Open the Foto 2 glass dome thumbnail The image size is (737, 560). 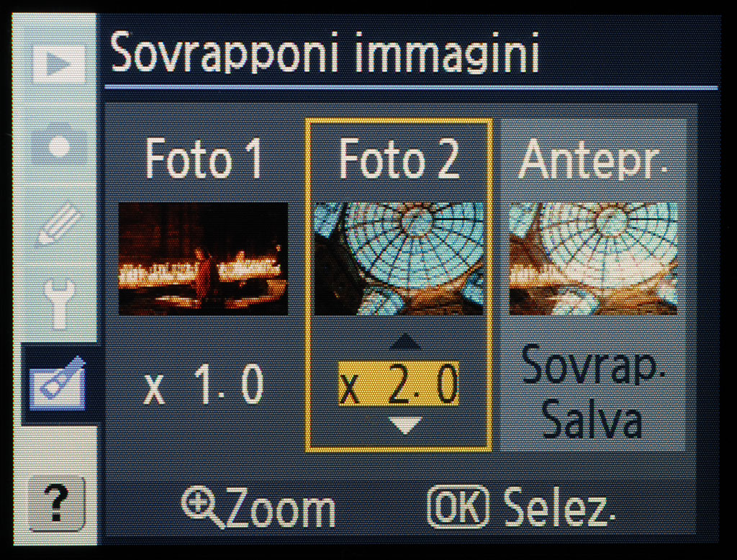click(x=399, y=258)
